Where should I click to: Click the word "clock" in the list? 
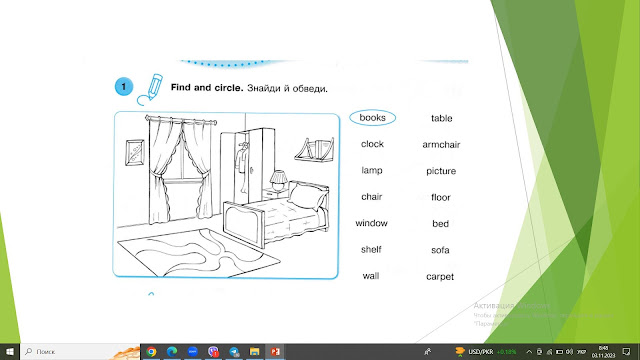click(x=372, y=144)
